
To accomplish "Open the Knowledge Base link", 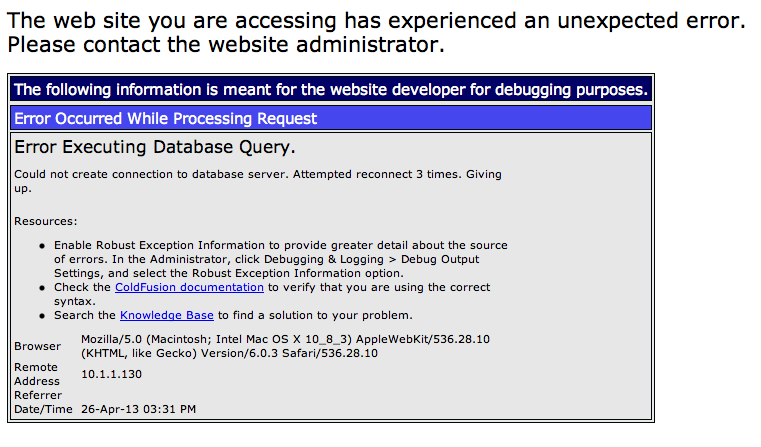I will [166, 315].
